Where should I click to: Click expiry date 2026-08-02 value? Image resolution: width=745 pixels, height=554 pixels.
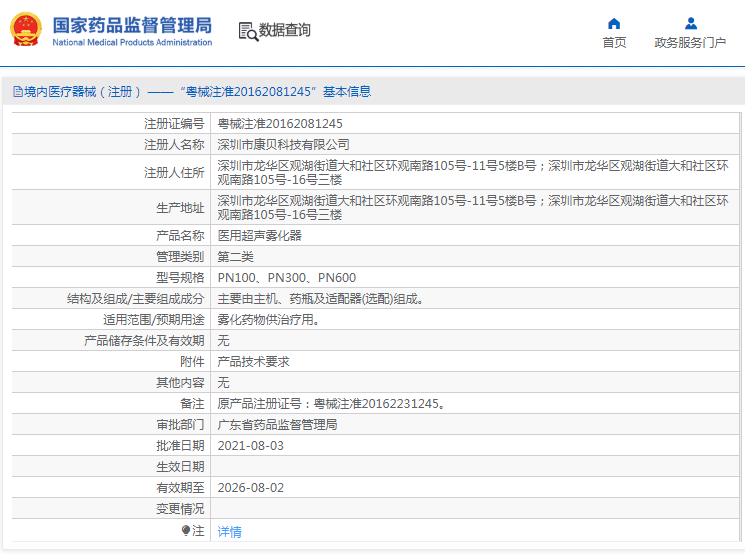pyautogui.click(x=251, y=488)
